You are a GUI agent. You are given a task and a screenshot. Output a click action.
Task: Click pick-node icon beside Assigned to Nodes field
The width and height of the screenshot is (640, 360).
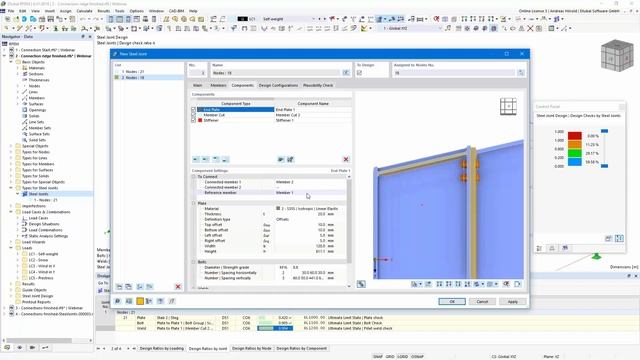coord(521,73)
